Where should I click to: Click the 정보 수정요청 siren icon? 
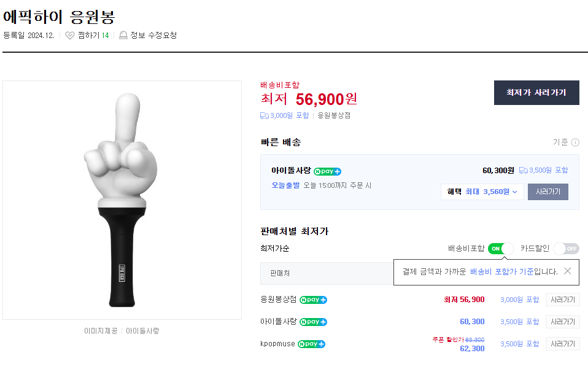(123, 36)
